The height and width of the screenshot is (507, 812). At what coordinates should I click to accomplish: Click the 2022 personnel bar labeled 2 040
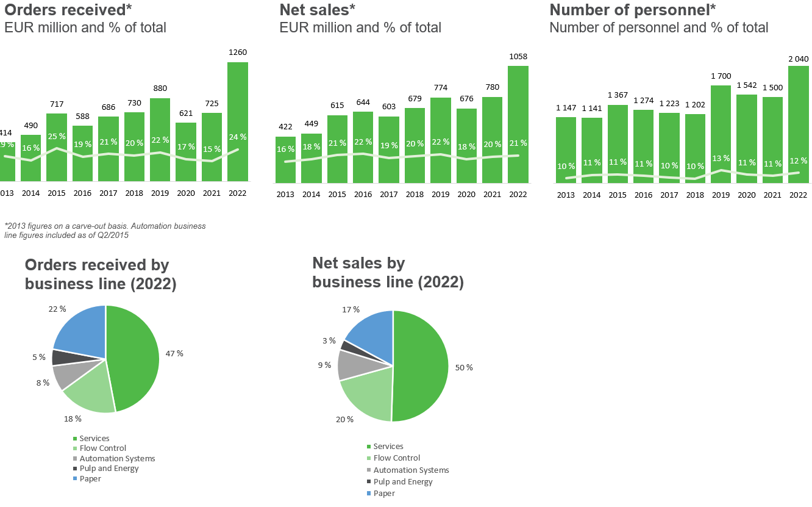[799, 124]
